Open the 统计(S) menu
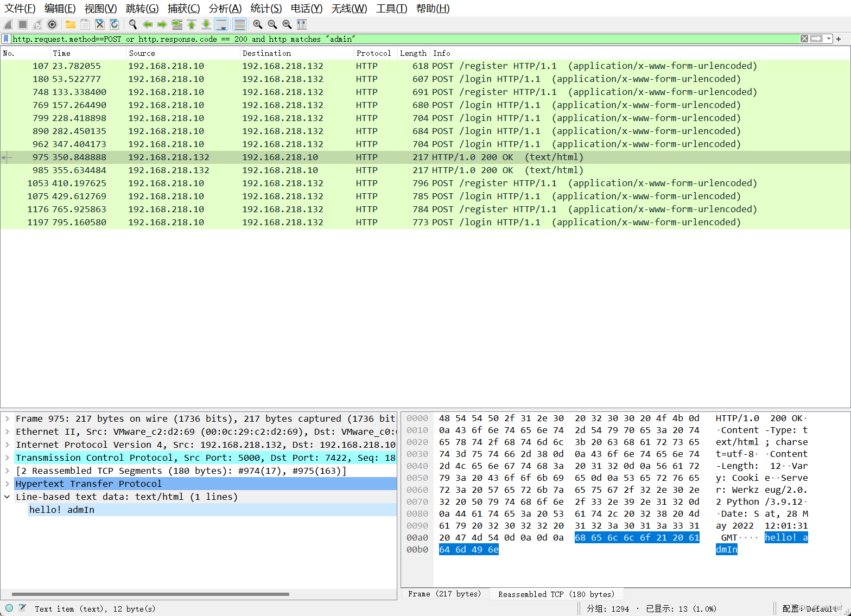Image resolution: width=851 pixels, height=616 pixels. pos(266,9)
